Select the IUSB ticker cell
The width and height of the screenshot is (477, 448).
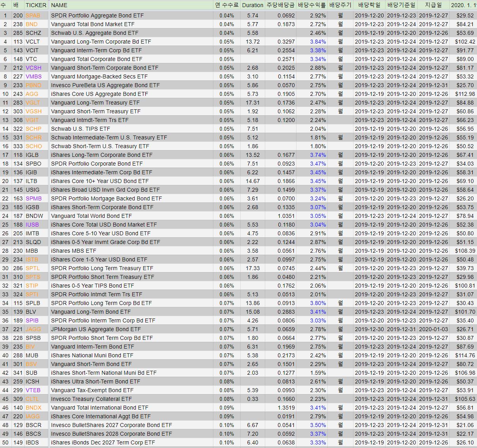[x=32, y=225]
